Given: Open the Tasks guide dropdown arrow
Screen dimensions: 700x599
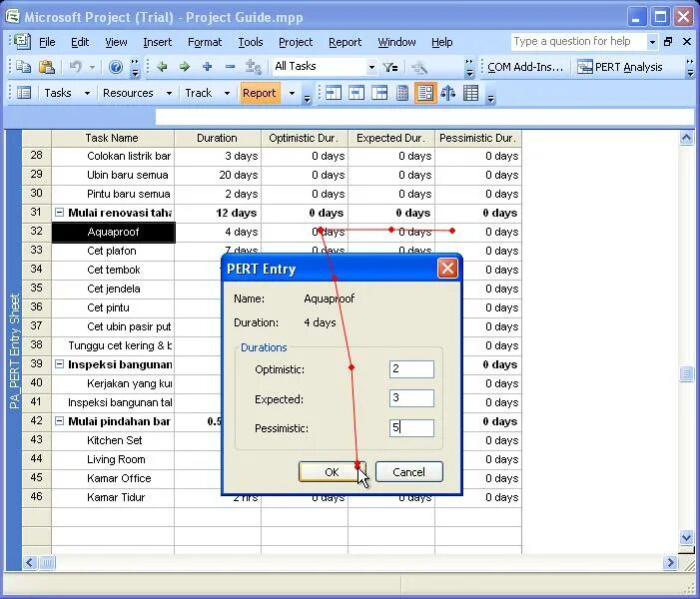Looking at the screenshot, I should coord(87,93).
